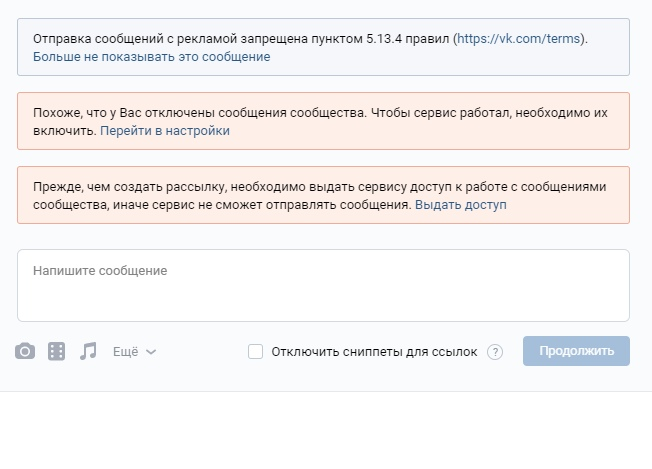Screen dimensions: 652x469
Task: Expand the 'Ещё' attachments dropdown
Action: (125, 352)
